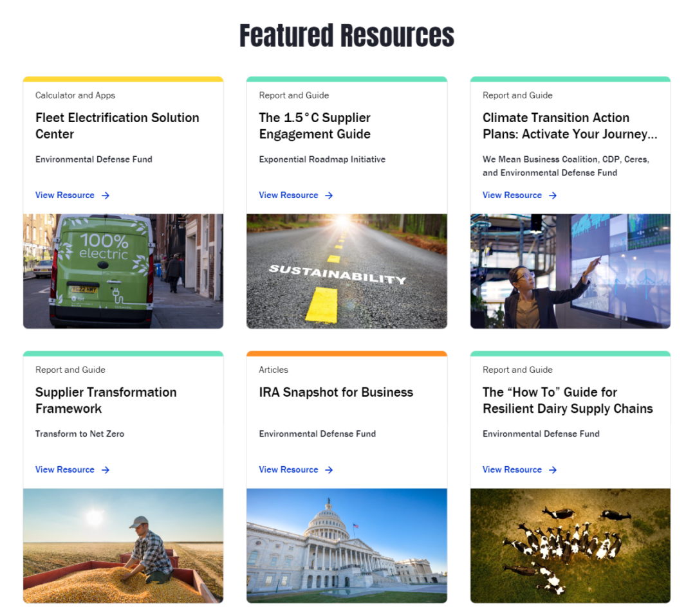Click Transform to Net Zero text
This screenshot has height=616, width=695.
(80, 434)
